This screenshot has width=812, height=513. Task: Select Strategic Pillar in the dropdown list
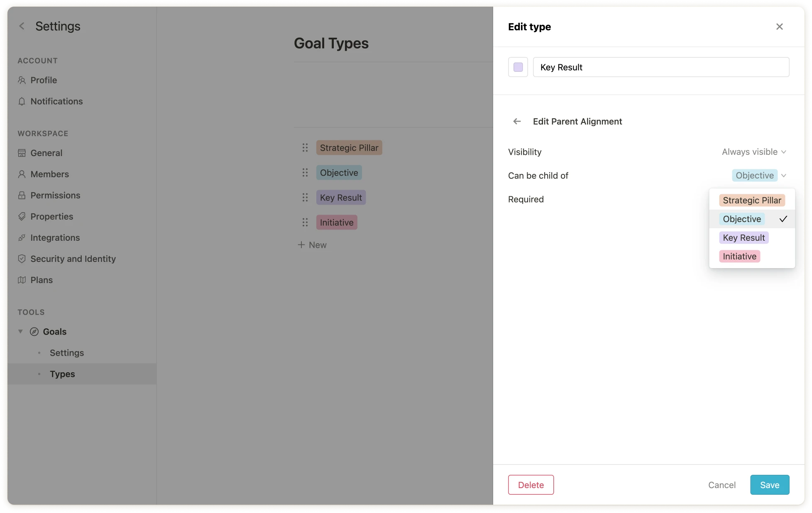click(x=752, y=200)
